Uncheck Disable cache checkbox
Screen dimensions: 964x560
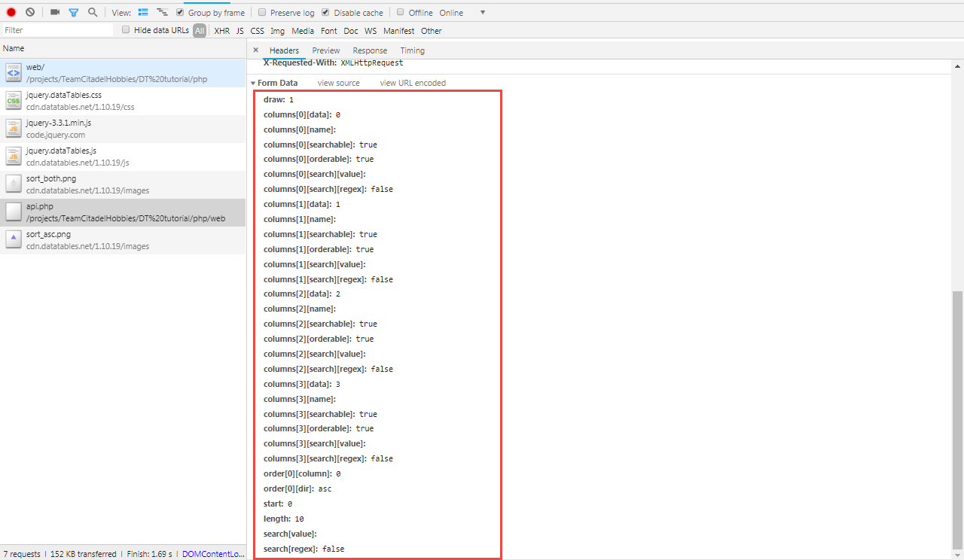(x=325, y=12)
